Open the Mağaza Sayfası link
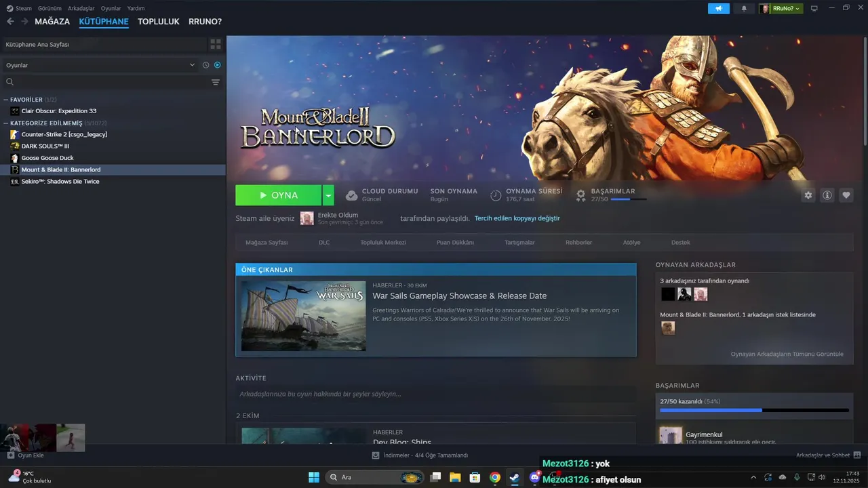 [x=267, y=243]
